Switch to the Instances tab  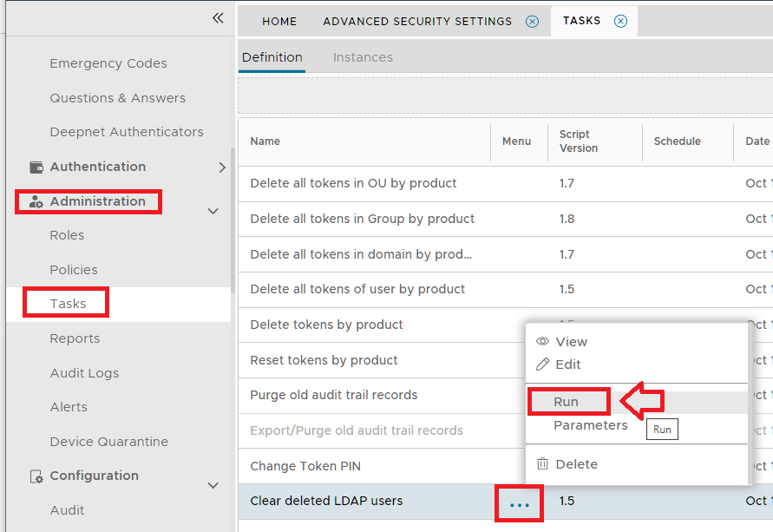(363, 57)
